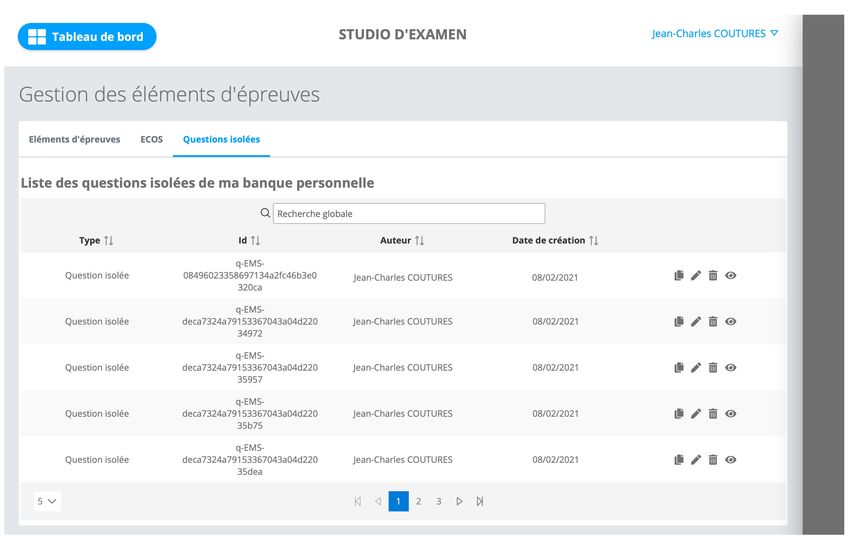Click the pencil icon for question ending 35dea
850x542 pixels.
pos(696,460)
